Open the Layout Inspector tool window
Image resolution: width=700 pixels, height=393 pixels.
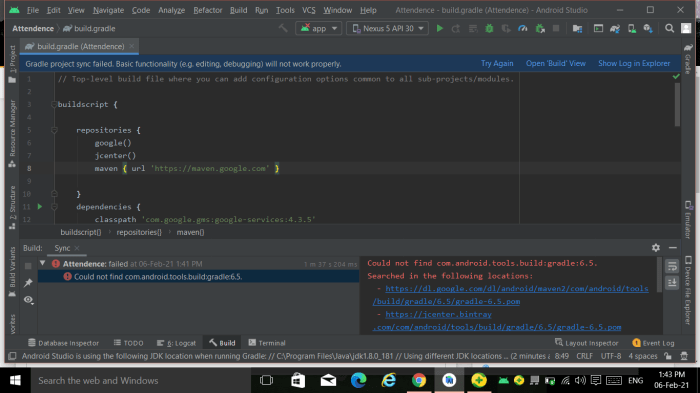[x=587, y=343]
